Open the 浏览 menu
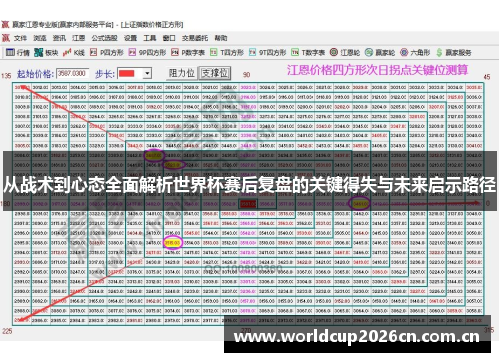This screenshot has height=362, width=500. point(40,38)
